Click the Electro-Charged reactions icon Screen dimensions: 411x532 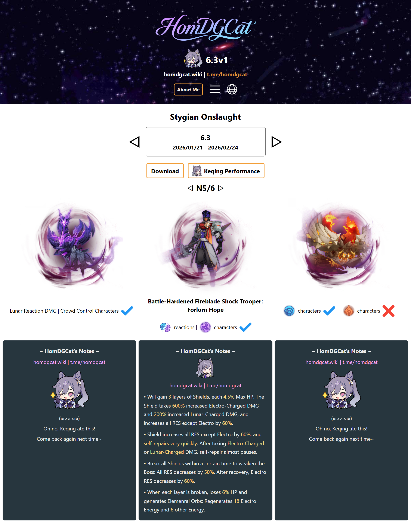pyautogui.click(x=165, y=327)
